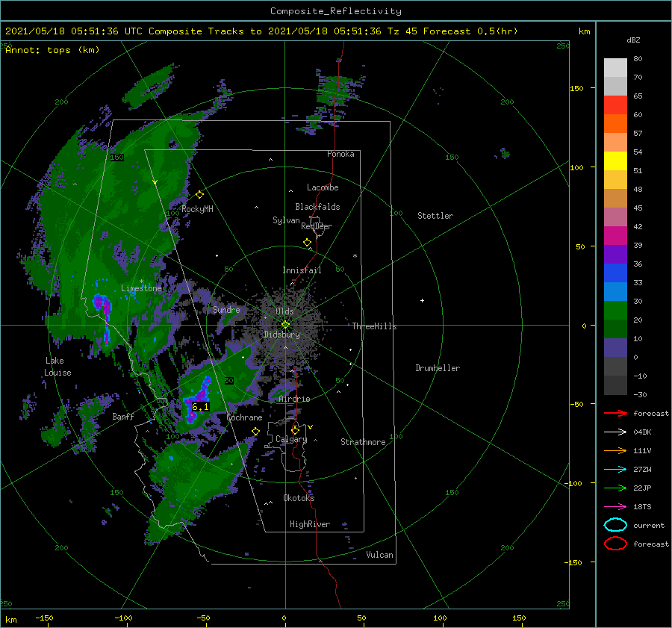The height and width of the screenshot is (628, 672).
Task: Click the 'current' legend text
Action: [649, 526]
